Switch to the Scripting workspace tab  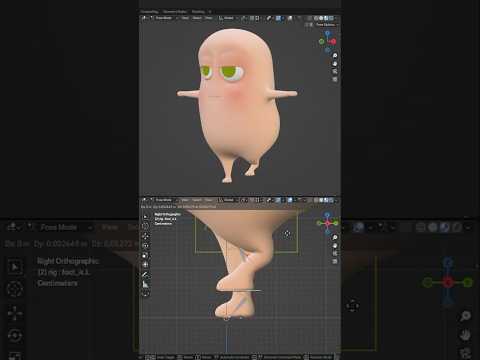click(198, 12)
